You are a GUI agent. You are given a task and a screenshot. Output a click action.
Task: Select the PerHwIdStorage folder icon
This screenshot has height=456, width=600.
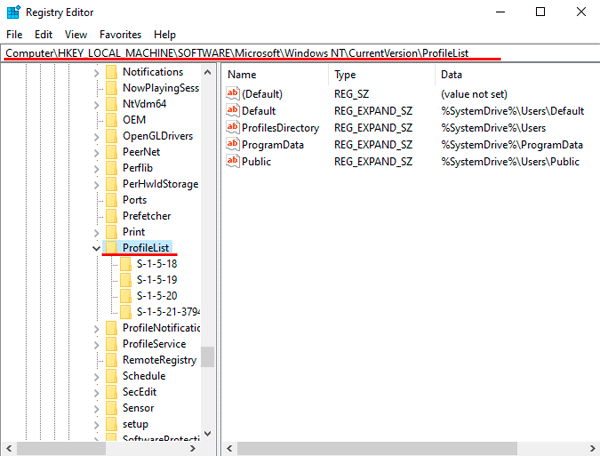coord(111,184)
